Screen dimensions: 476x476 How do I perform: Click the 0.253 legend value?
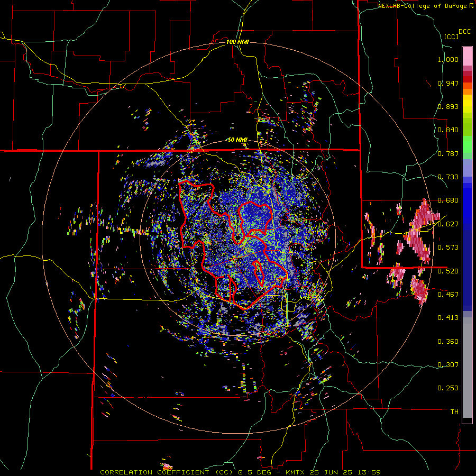(448, 388)
